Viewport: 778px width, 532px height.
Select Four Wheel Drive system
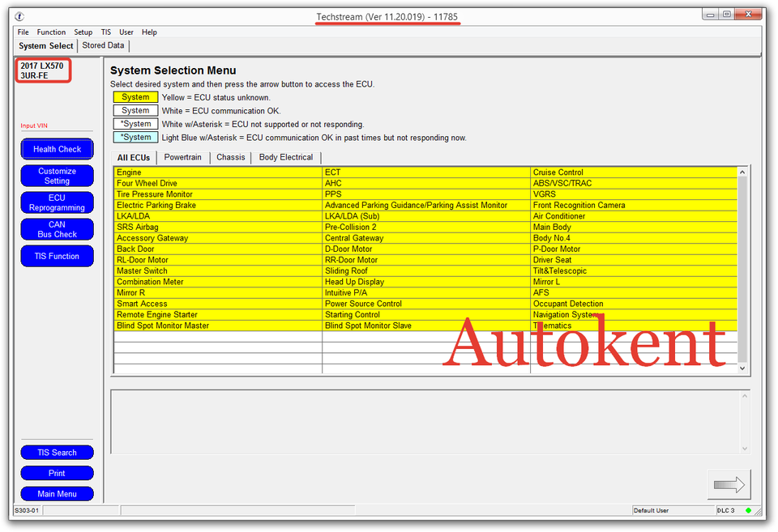coord(218,183)
